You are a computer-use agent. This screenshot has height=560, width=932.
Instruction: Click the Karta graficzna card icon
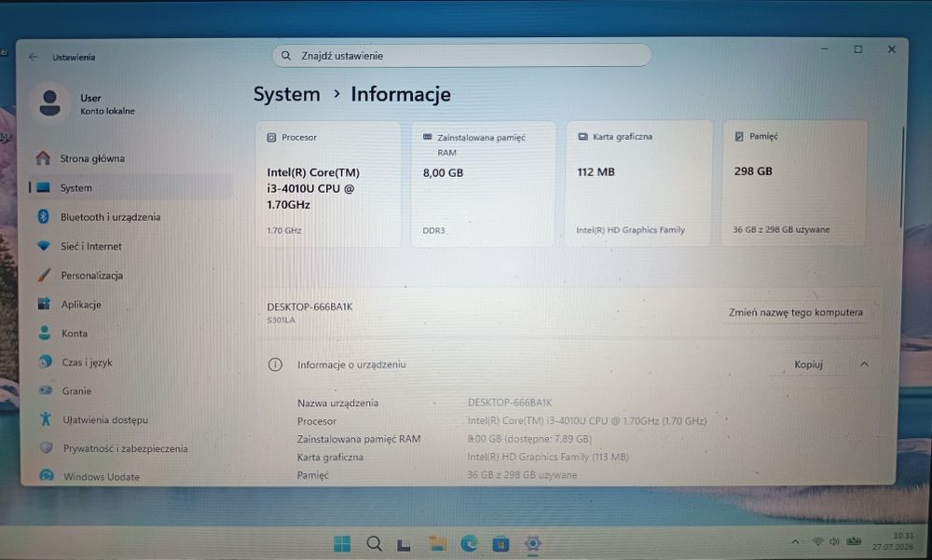(x=583, y=137)
